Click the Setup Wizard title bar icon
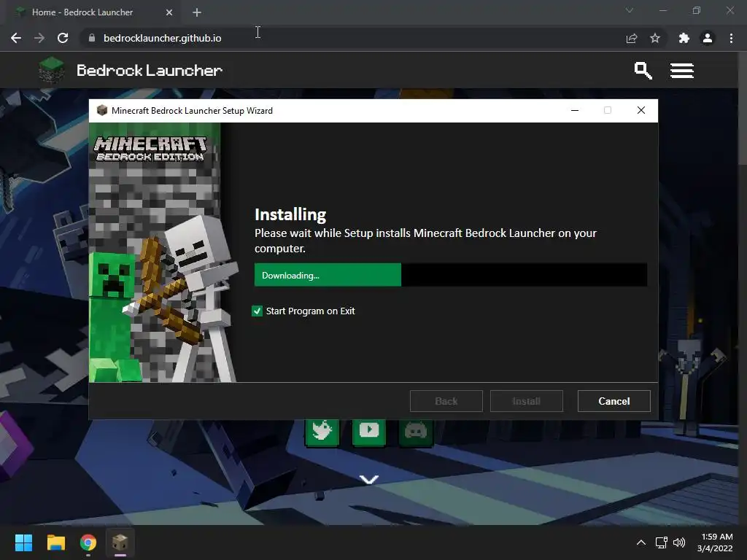Viewport: 747px width, 560px height. 101,111
